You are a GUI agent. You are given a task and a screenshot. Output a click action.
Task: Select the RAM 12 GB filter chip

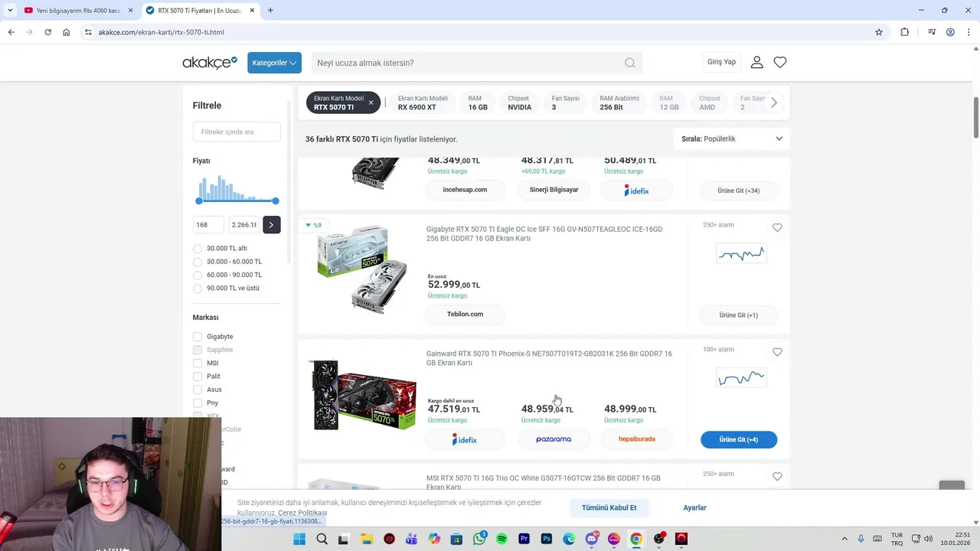669,103
